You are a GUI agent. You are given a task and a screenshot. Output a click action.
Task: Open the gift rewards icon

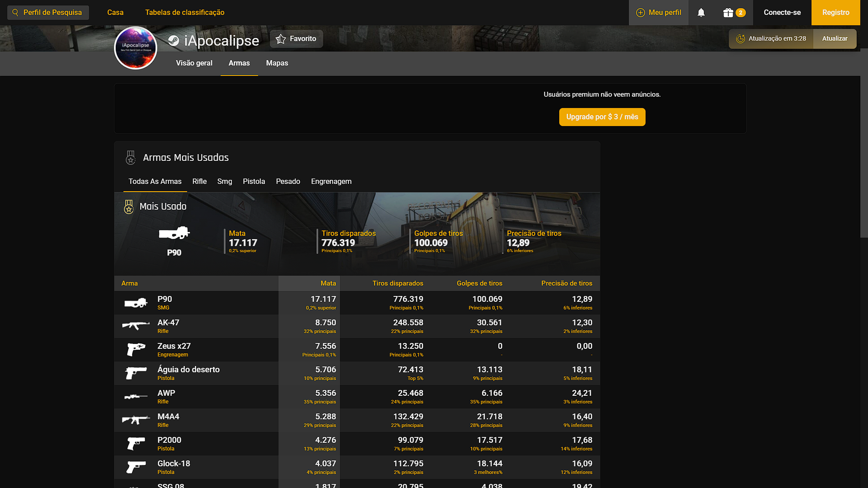click(728, 13)
